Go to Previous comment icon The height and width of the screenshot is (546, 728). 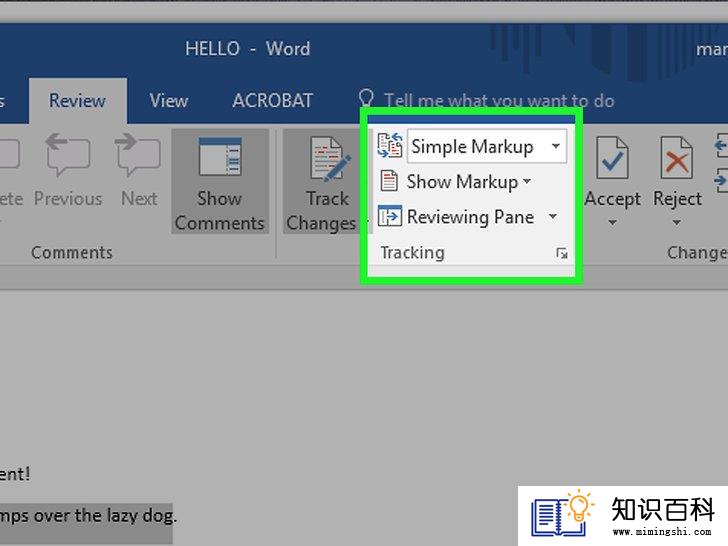68,155
